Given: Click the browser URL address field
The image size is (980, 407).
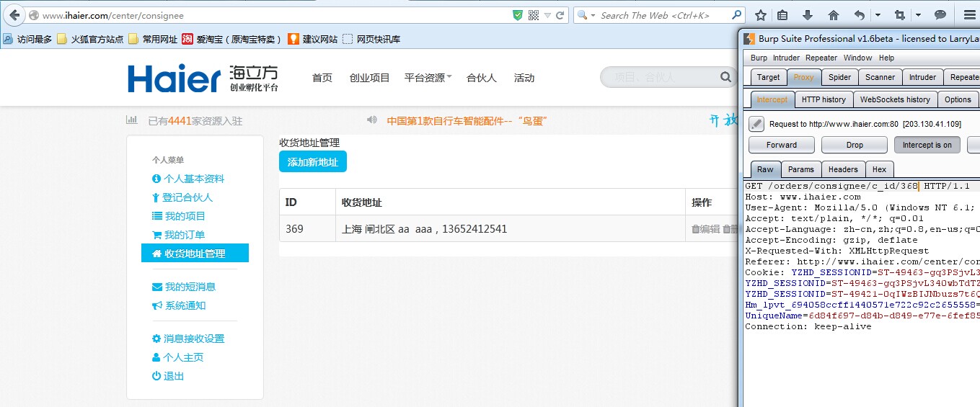Looking at the screenshot, I should click(274, 15).
